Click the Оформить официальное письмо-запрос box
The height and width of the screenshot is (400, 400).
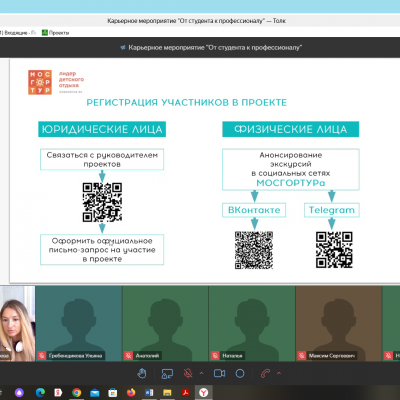(x=102, y=250)
